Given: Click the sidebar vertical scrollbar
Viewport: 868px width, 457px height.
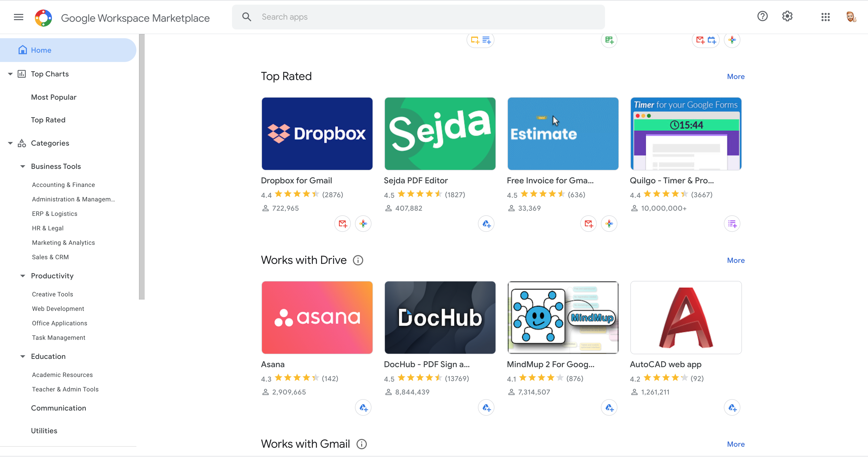Looking at the screenshot, I should tap(142, 166).
